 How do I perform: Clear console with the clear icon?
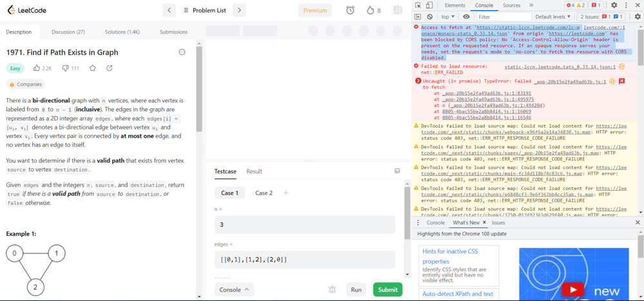coord(430,17)
